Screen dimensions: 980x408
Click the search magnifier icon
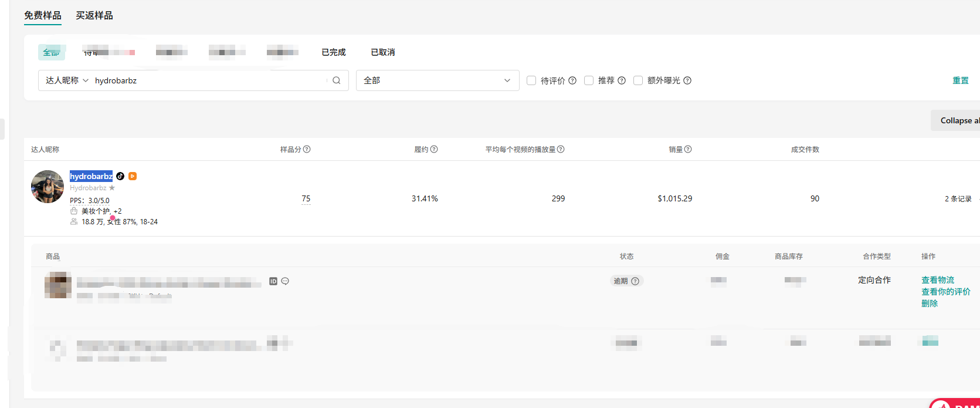[337, 80]
